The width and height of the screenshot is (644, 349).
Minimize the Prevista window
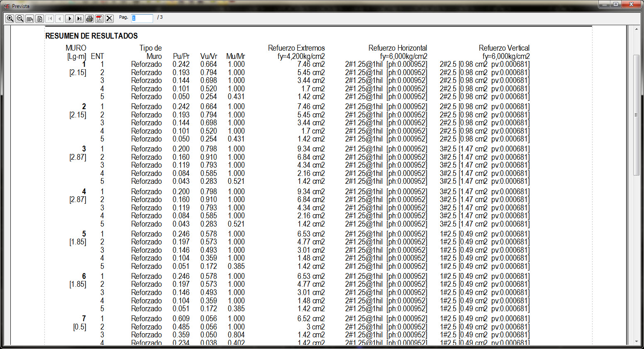pos(604,5)
